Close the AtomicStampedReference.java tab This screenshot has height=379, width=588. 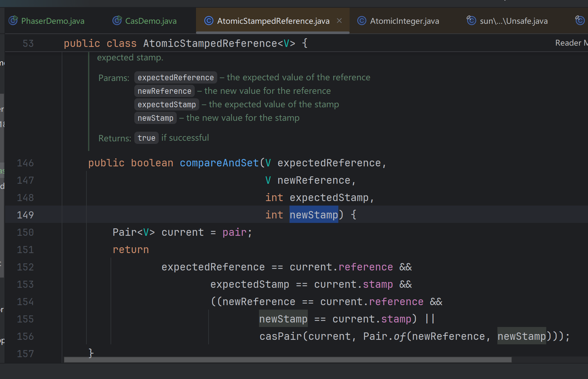click(x=339, y=21)
